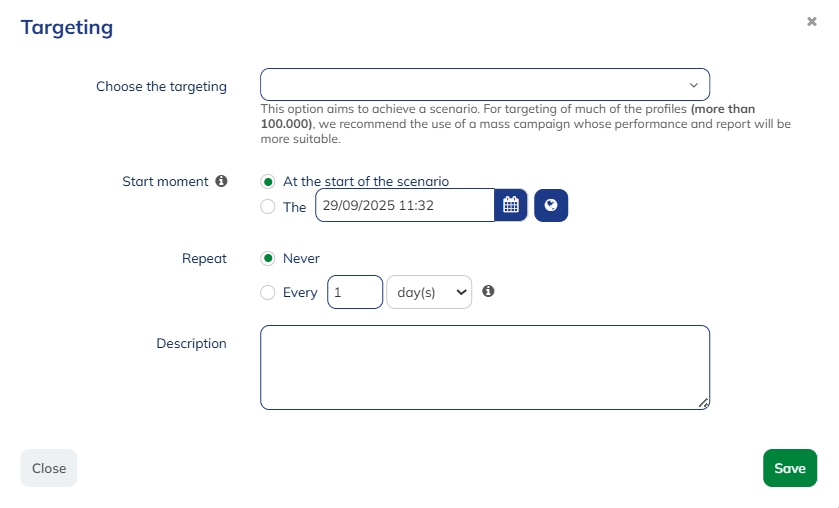Click the chevron in the targeting select
Viewport: 839px width, 508px height.
(x=694, y=85)
